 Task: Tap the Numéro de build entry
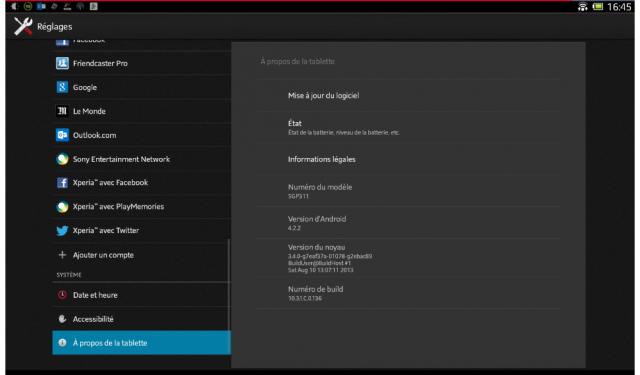pos(408,293)
